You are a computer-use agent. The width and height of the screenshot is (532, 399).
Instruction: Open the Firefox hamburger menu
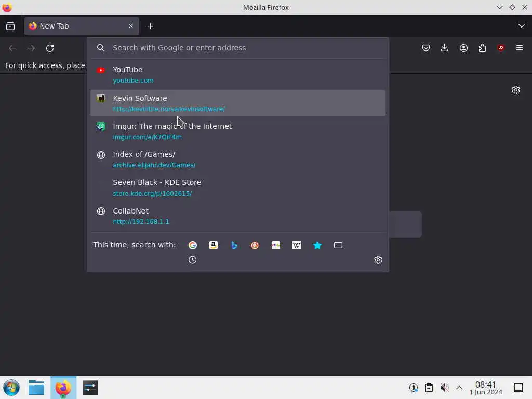[x=520, y=48]
